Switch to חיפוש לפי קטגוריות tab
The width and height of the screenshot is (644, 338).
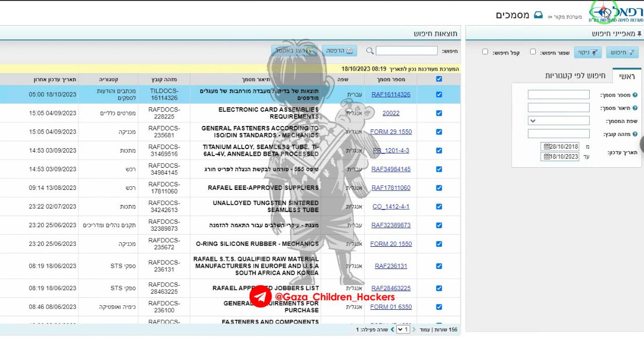tap(575, 76)
